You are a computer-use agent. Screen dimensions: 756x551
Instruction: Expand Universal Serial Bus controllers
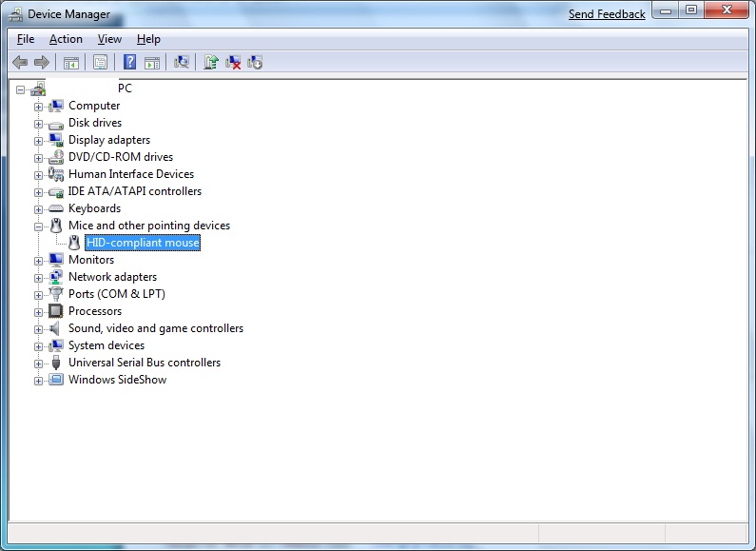click(x=39, y=363)
